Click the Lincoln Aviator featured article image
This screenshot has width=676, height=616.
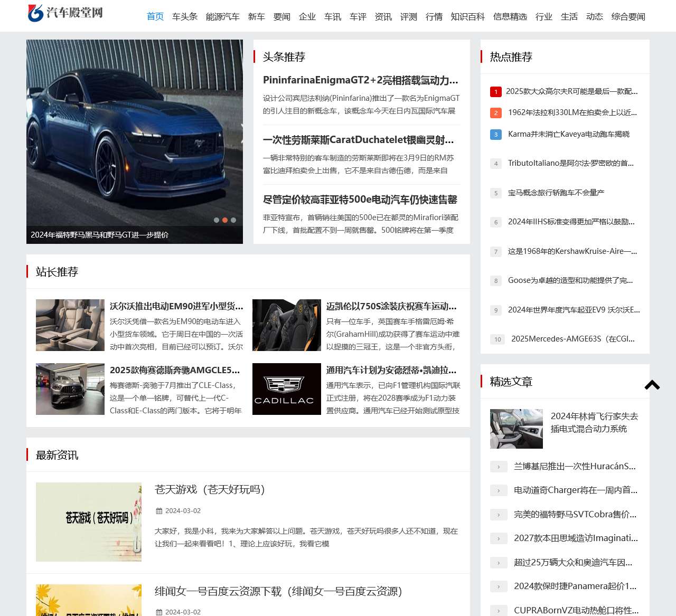(516, 429)
